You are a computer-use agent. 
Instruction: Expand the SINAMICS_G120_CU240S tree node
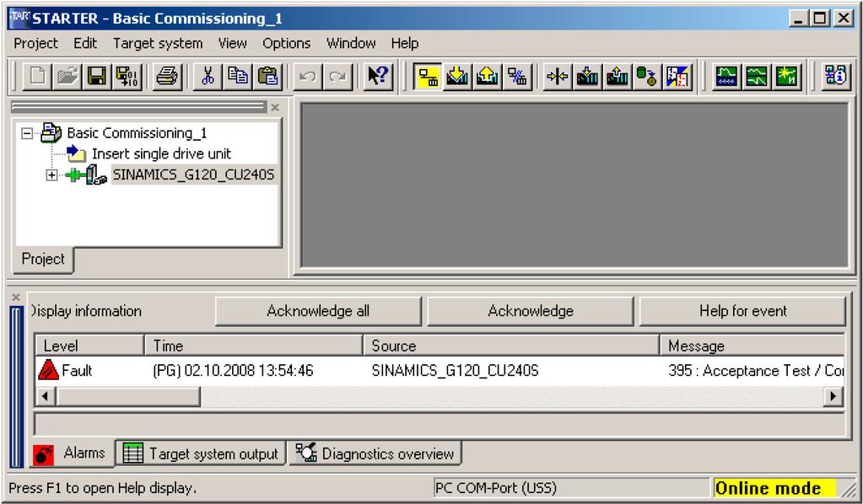(51, 174)
